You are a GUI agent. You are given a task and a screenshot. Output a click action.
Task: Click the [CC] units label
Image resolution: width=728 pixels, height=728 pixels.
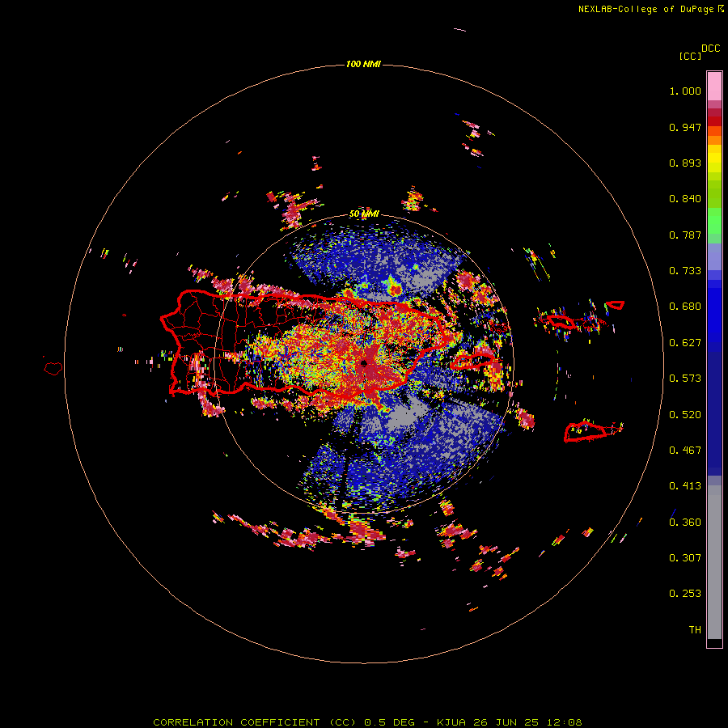[x=690, y=56]
